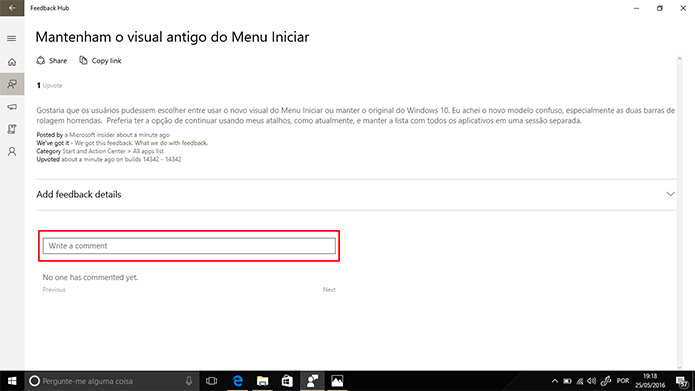The height and width of the screenshot is (391, 695).
Task: Click the Cortana microphone icon
Action: click(x=189, y=381)
